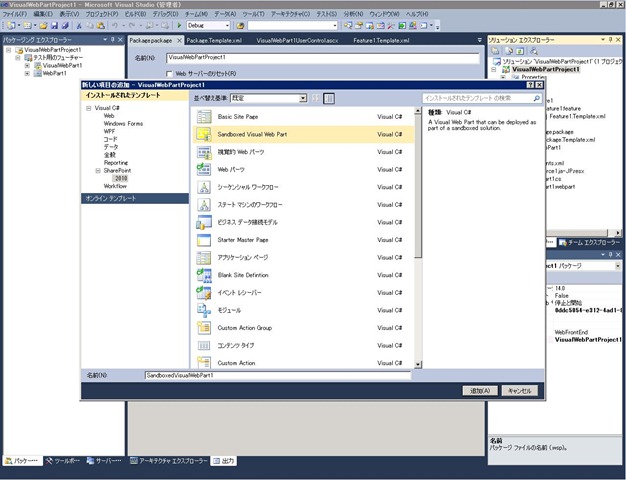Click the Properties icon in Solution Explorer toolbar
626x480 pixels.
[495, 51]
